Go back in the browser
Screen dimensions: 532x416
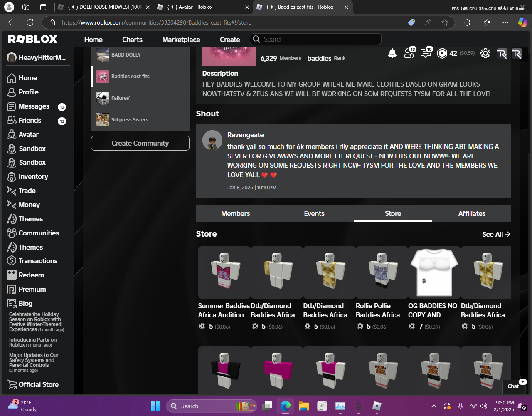click(12, 22)
